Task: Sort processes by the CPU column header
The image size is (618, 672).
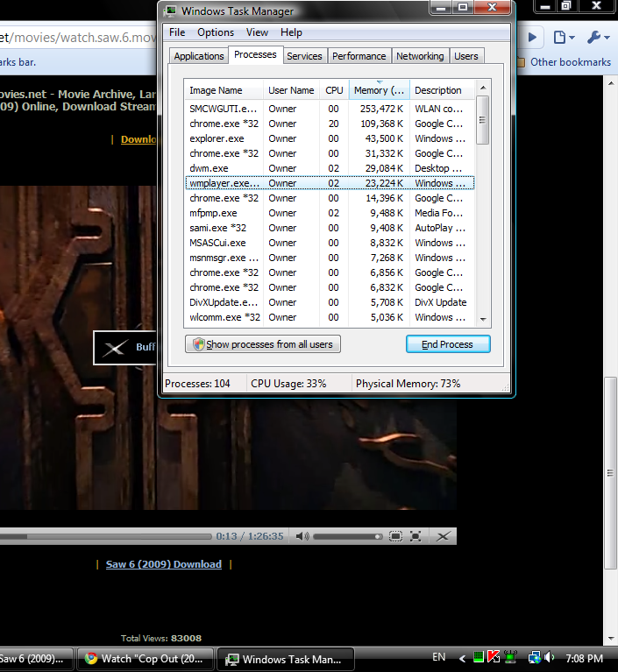Action: 334,90
